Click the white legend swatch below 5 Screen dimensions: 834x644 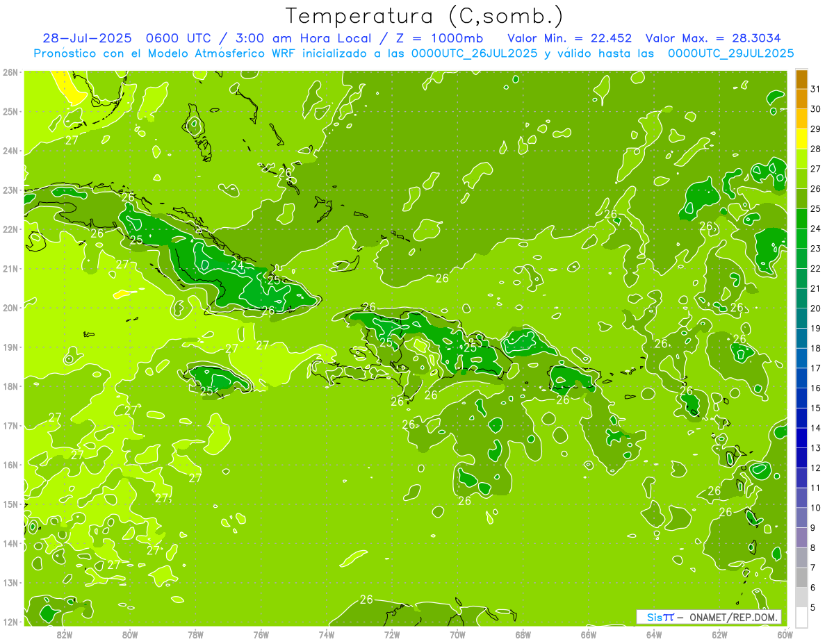(801, 617)
